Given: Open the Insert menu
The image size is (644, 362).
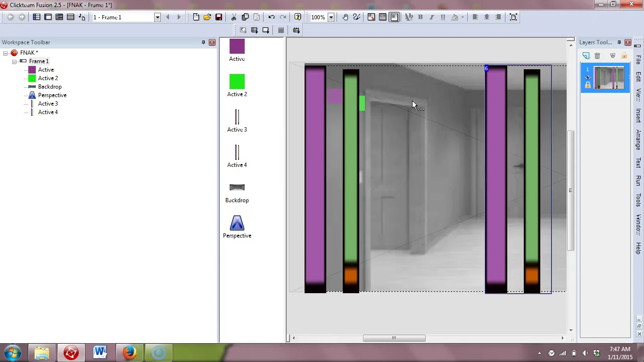Looking at the screenshot, I should click(x=638, y=115).
